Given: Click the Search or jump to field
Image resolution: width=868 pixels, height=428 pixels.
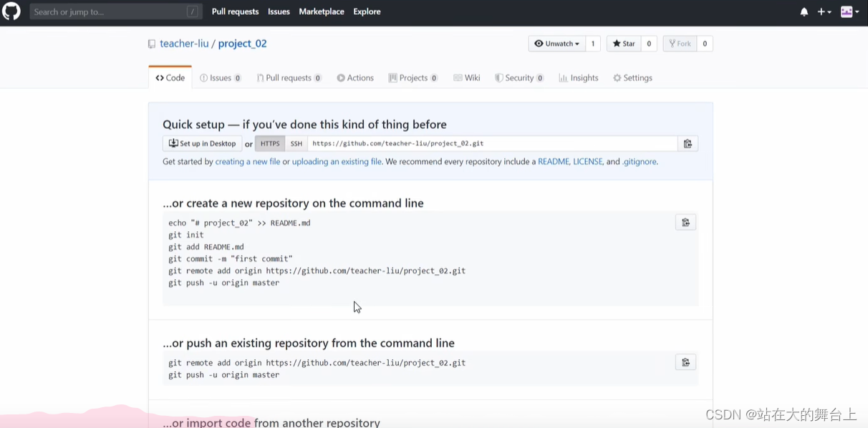Looking at the screenshot, I should click(115, 11).
